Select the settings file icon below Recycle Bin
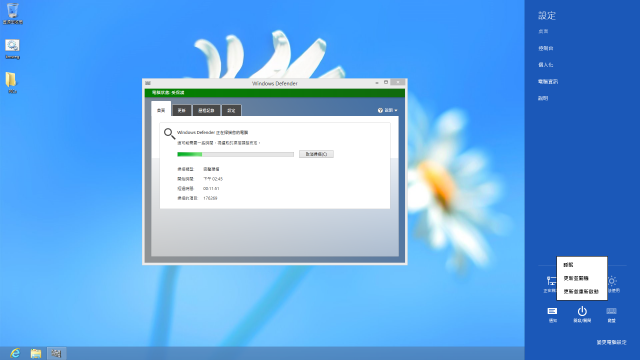This screenshot has width=640, height=360. [12, 49]
